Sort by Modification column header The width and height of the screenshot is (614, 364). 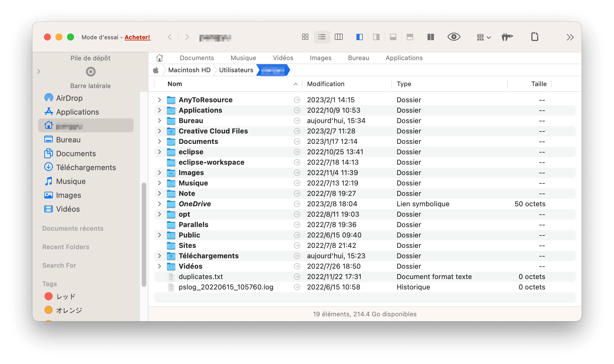[347, 84]
